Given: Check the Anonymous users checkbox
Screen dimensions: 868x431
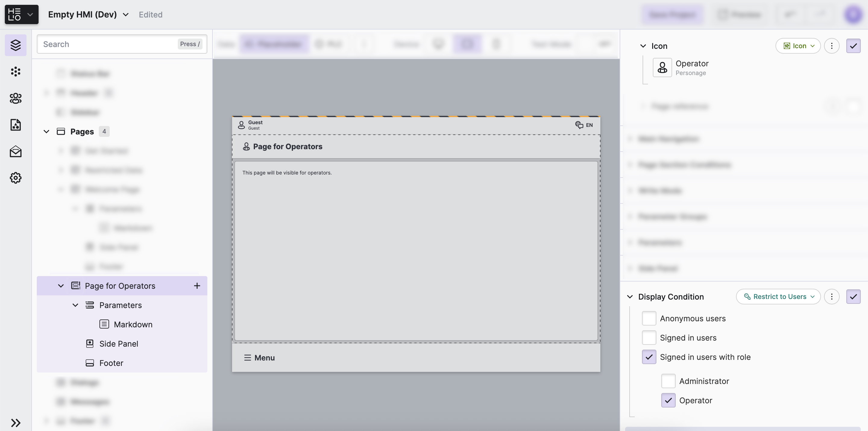Looking at the screenshot, I should [x=649, y=318].
